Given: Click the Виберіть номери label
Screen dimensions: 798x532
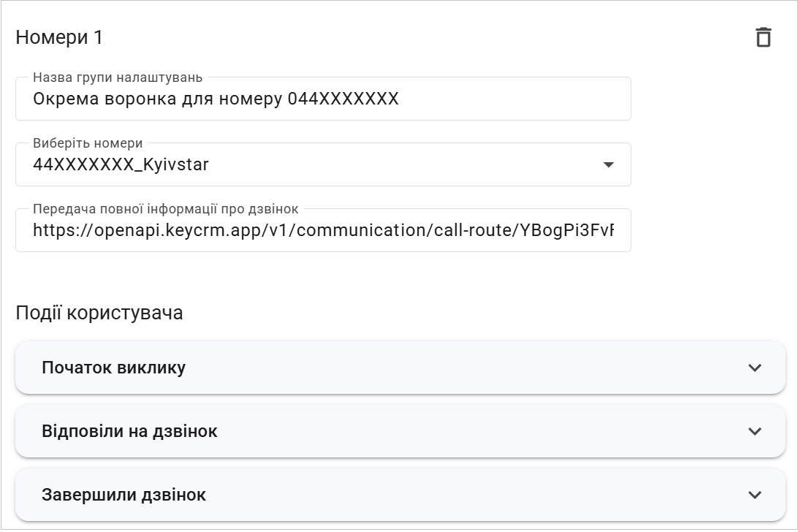Looking at the screenshot, I should (x=88, y=143).
